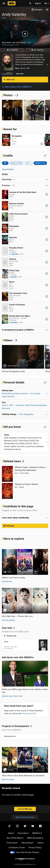Play the demo reel video
The width and height of the screenshot is (50, 868).
coord(25,34)
